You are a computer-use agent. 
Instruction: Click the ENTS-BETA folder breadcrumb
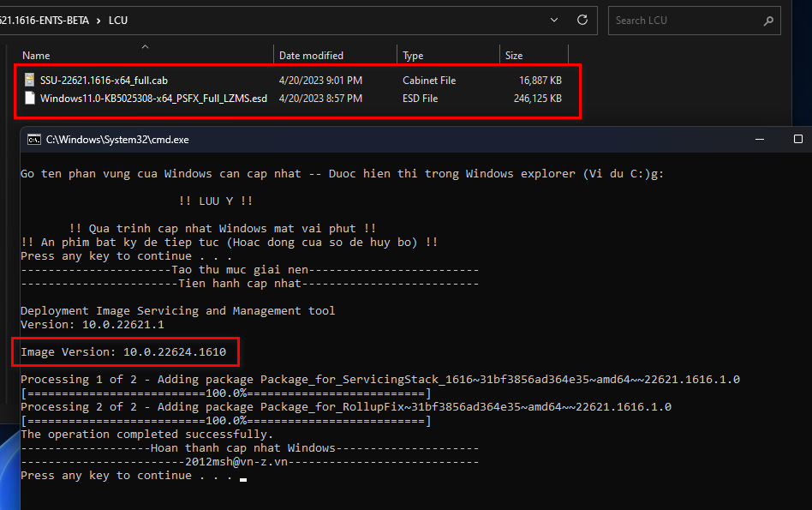click(x=44, y=21)
